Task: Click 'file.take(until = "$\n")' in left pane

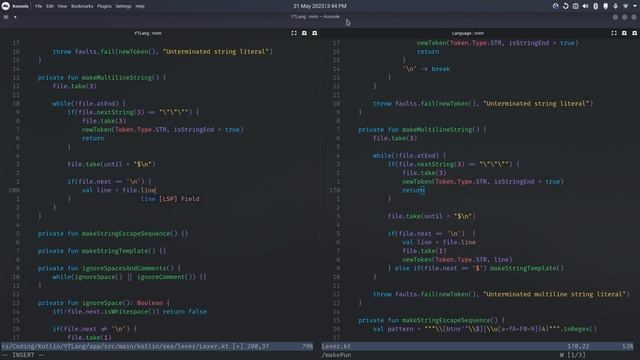Action: (x=111, y=164)
